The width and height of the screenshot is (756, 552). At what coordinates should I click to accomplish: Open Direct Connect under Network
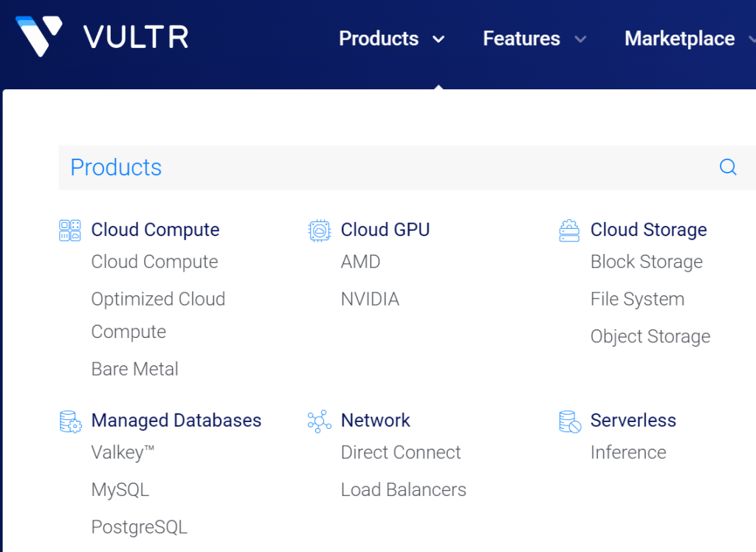pyautogui.click(x=401, y=452)
